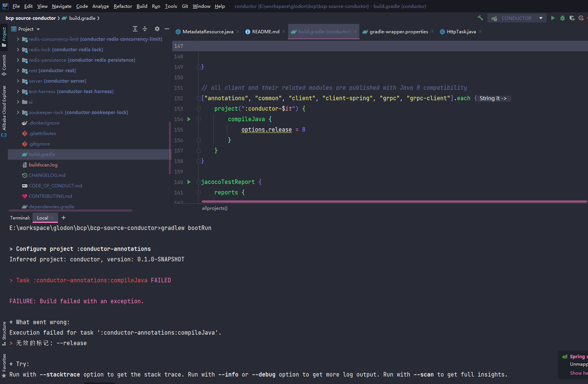Hide the Project tool window
The height and width of the screenshot is (384, 588).
point(167,29)
